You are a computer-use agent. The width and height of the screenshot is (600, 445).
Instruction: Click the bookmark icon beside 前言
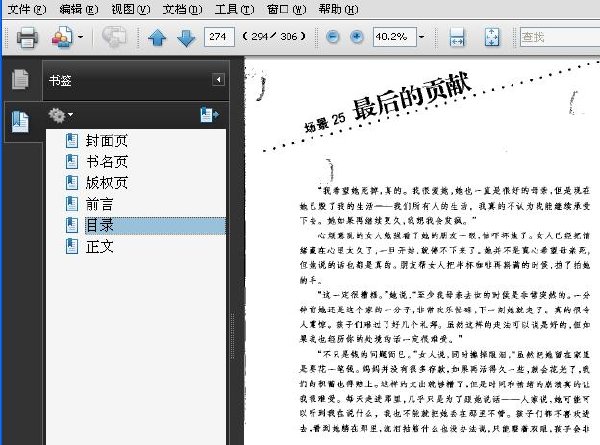point(72,204)
